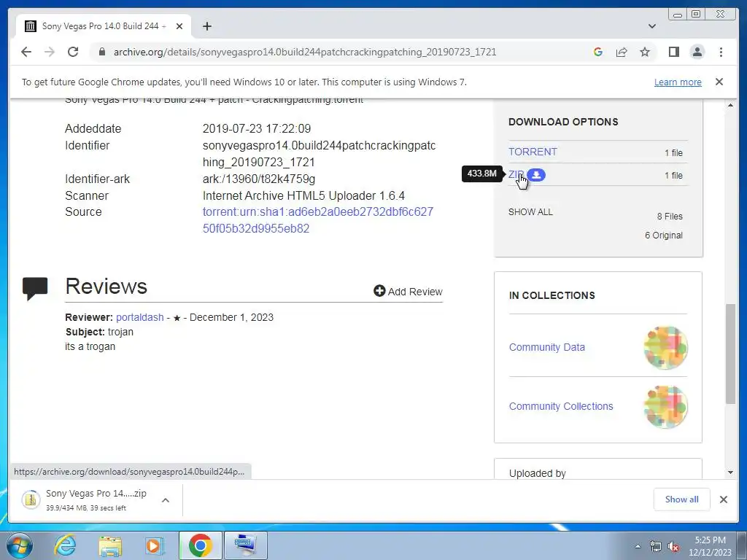Viewport: 747px width, 560px height.
Task: Click the '8 Files' count text
Action: pos(670,216)
